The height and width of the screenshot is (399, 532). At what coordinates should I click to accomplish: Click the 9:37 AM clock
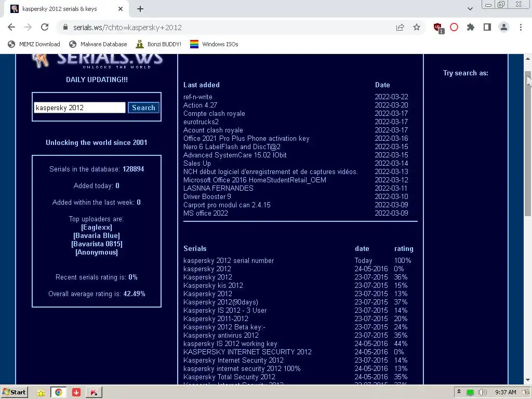coord(506,393)
